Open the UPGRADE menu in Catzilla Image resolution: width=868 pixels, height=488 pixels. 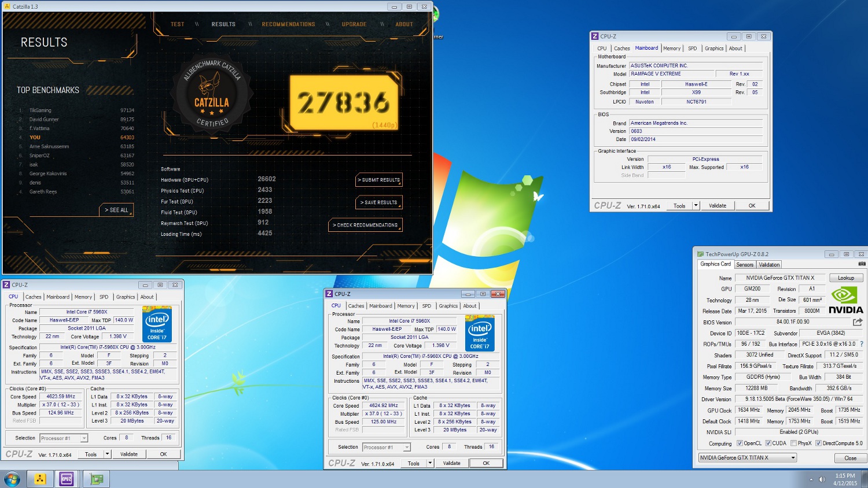coord(354,24)
